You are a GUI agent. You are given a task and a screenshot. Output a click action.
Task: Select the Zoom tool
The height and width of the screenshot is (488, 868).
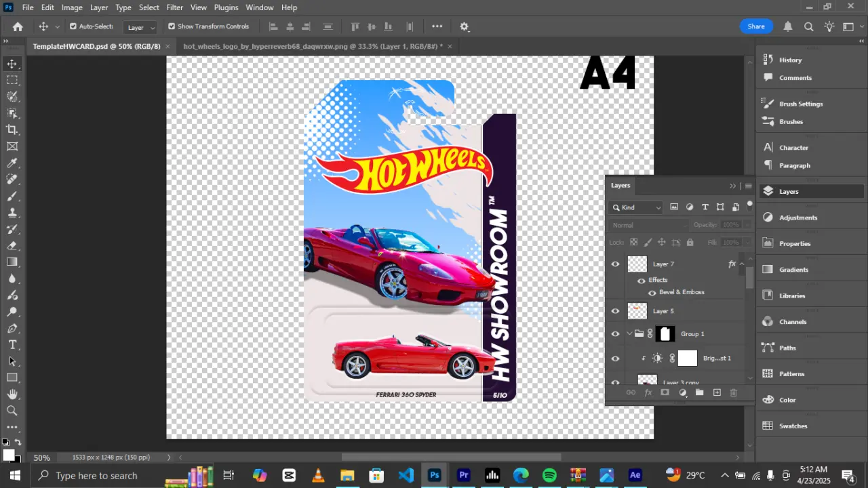pos(12,411)
